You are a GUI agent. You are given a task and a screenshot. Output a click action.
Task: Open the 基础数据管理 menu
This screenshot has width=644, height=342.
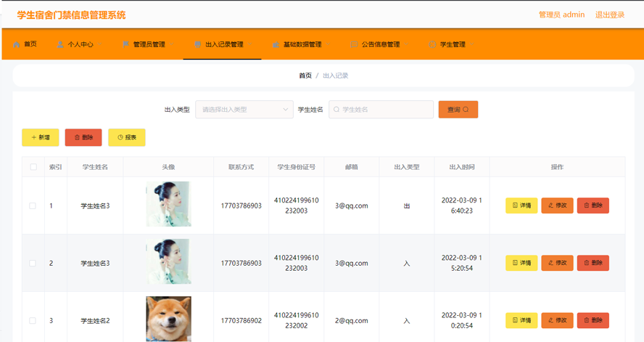tap(301, 44)
